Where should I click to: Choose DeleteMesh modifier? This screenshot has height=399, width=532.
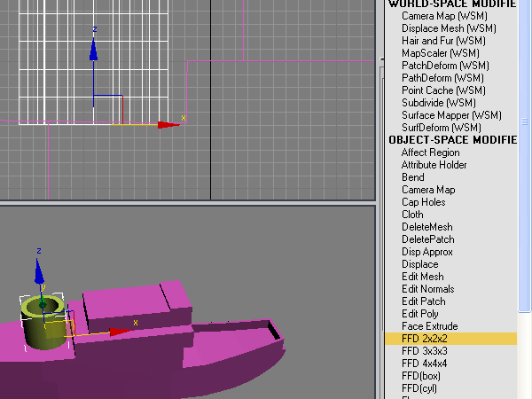click(427, 227)
